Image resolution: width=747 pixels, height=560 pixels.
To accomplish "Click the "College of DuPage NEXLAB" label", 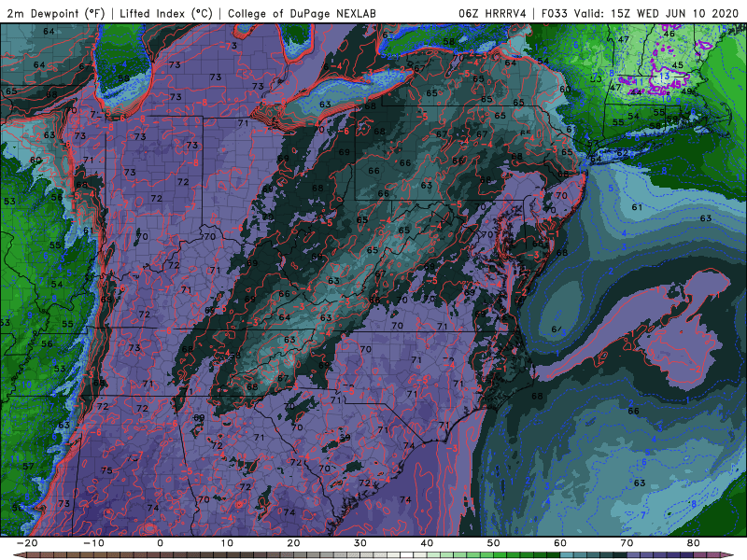I will coord(302,14).
